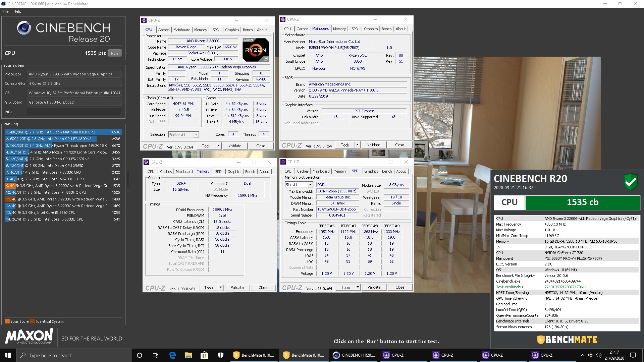Open Tools dropdown arrow in top-right CPU-Z

click(358, 145)
